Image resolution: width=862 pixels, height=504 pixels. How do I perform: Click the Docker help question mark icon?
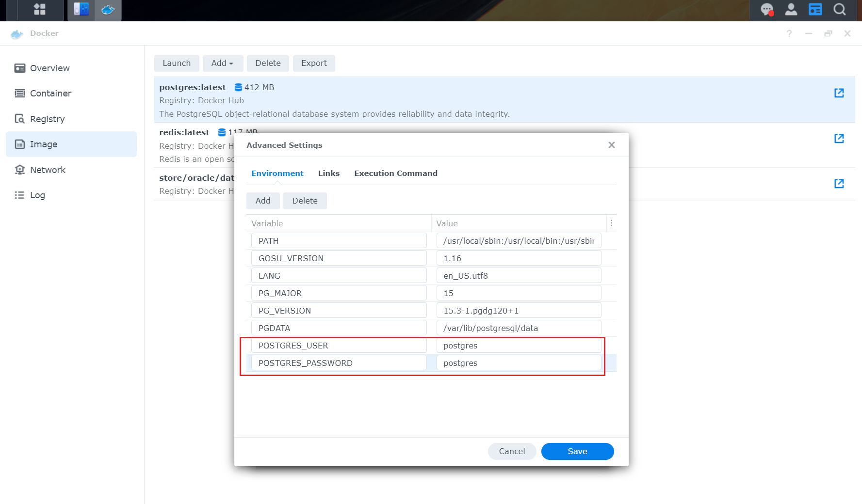point(789,33)
